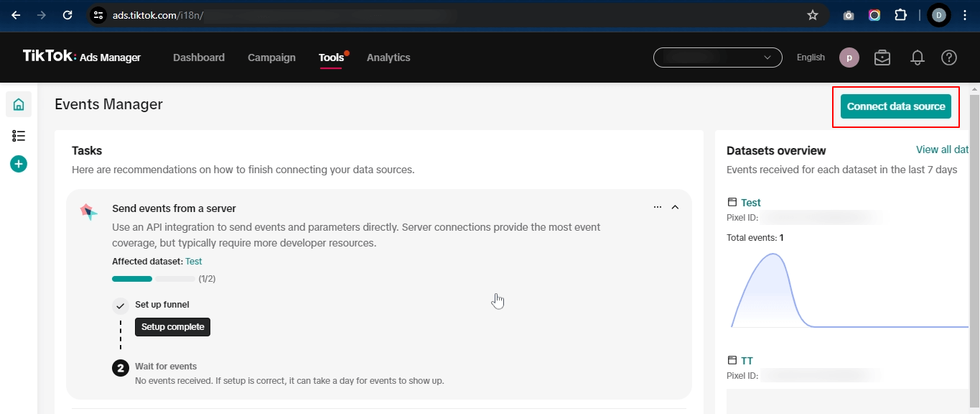
Task: Reload the page with refresh icon
Action: point(67,15)
